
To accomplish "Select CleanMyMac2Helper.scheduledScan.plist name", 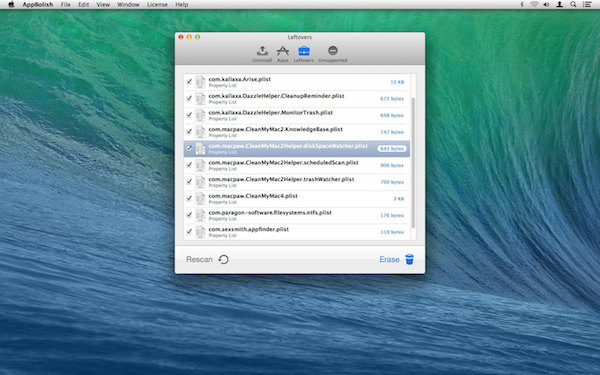I will (284, 163).
